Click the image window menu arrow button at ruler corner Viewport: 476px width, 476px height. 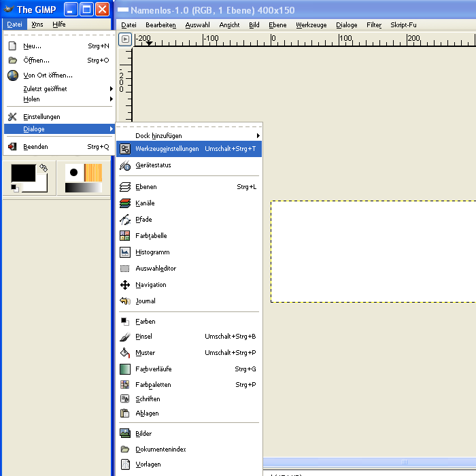point(125,39)
